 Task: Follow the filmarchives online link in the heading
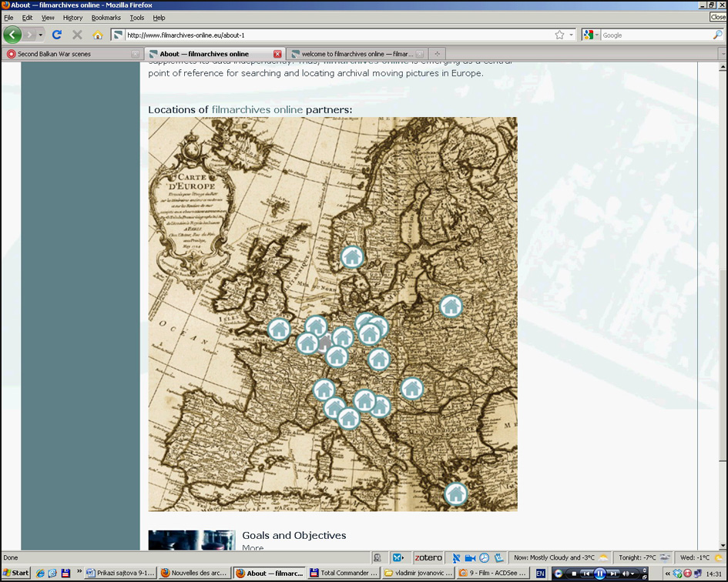tap(257, 110)
